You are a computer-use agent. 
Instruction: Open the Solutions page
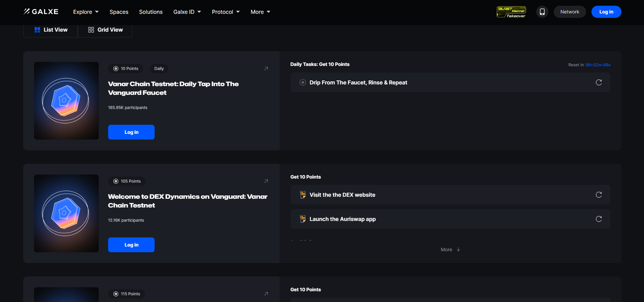coord(151,12)
